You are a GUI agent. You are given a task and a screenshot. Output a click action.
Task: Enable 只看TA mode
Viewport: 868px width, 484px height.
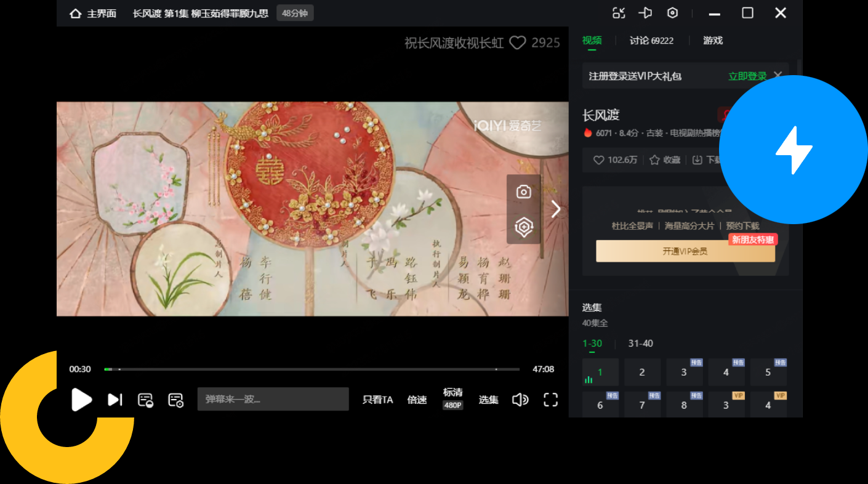(x=377, y=399)
